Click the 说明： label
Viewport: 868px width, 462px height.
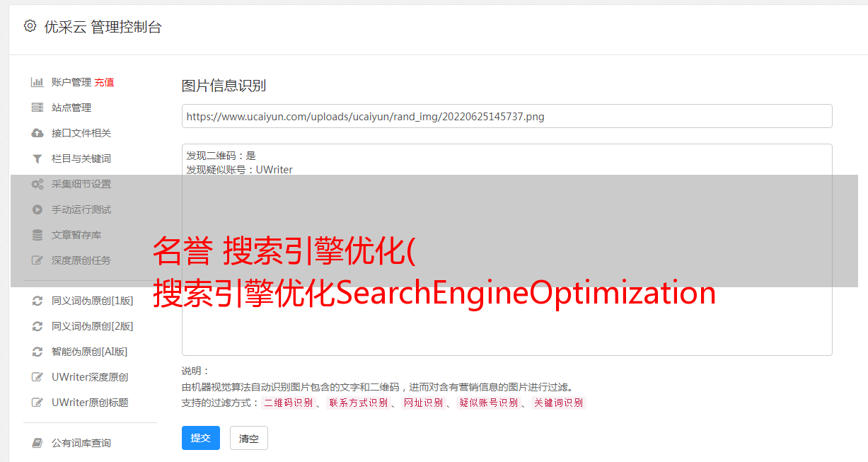point(195,371)
